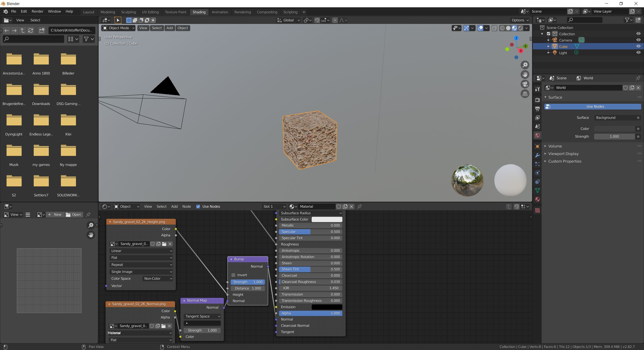Pin the node editor material
This screenshot has height=350, width=644.
359,206
